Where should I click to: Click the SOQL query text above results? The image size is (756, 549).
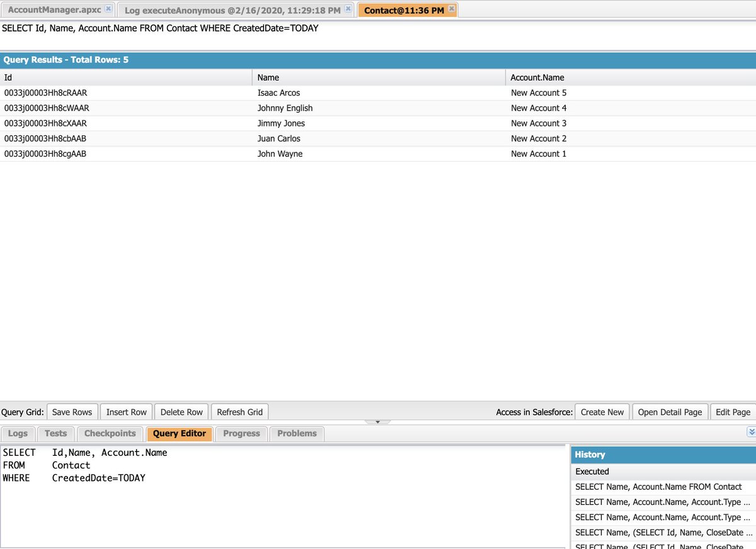tap(160, 28)
